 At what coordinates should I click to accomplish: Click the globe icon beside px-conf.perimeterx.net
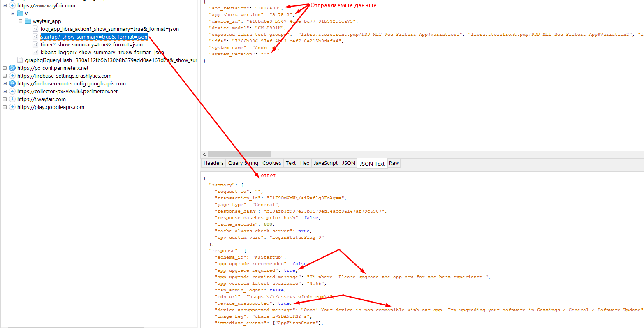12,68
